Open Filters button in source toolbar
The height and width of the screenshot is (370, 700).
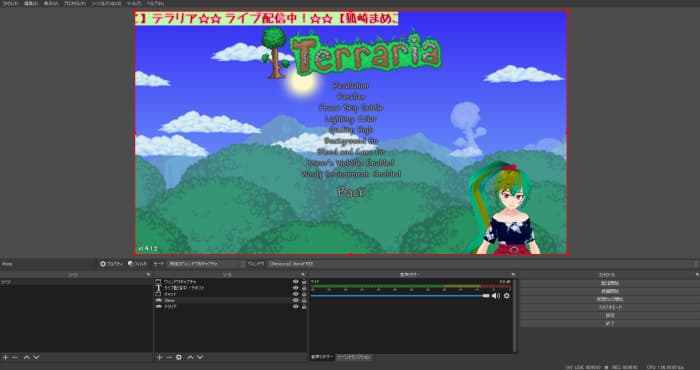pos(137,264)
